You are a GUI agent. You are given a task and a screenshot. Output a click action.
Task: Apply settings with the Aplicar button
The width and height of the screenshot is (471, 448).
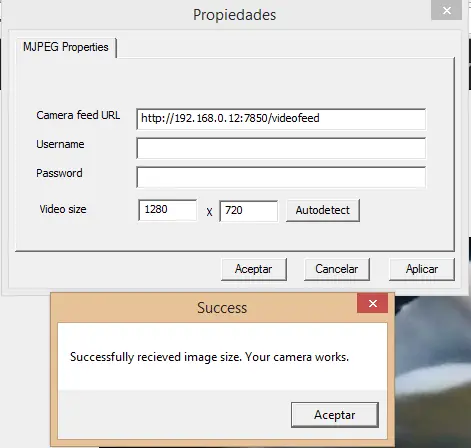click(x=422, y=269)
